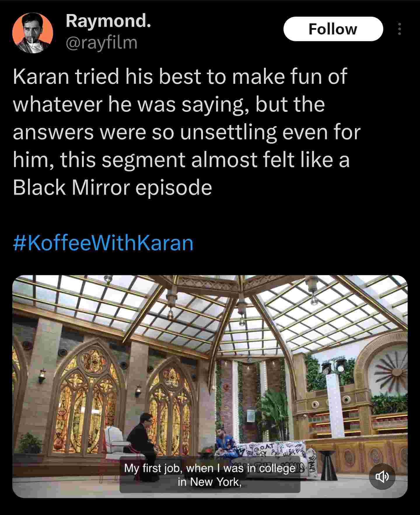
Task: Click the tweet line 'answers were so unsettling'
Action: click(187, 132)
